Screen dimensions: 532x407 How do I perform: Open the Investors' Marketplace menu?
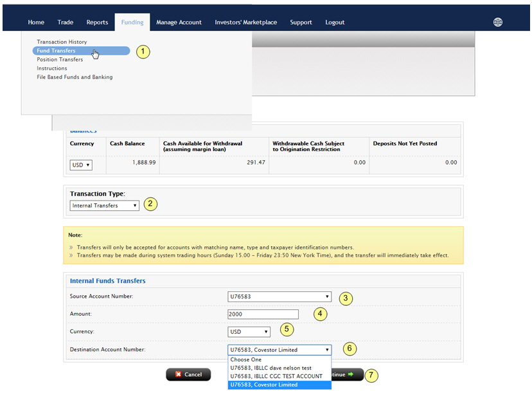(x=246, y=23)
